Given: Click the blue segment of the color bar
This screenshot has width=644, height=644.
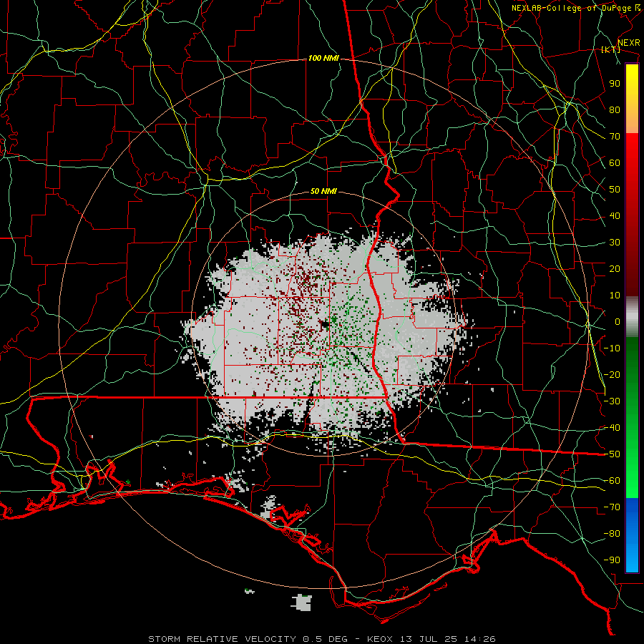Looking at the screenshot, I should 632,535.
